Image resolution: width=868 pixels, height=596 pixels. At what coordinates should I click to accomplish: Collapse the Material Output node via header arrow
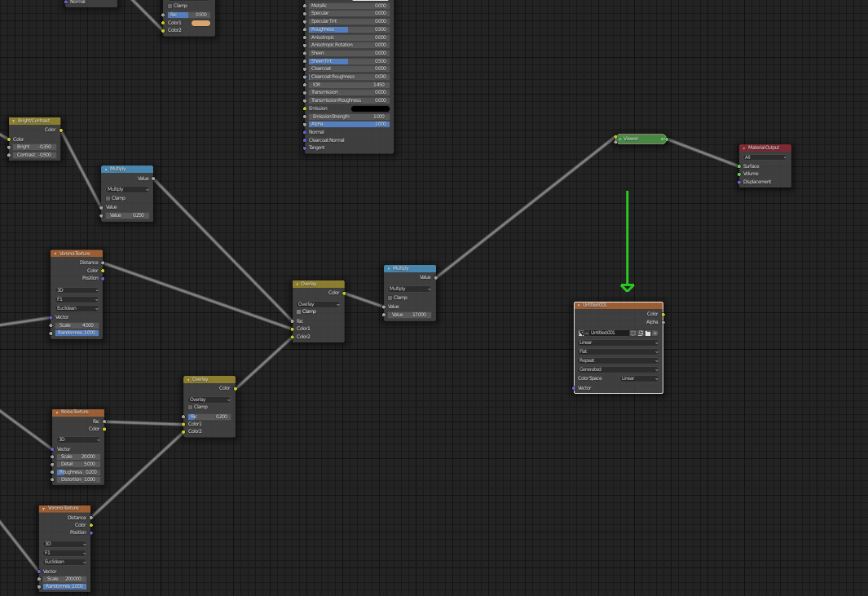743,148
